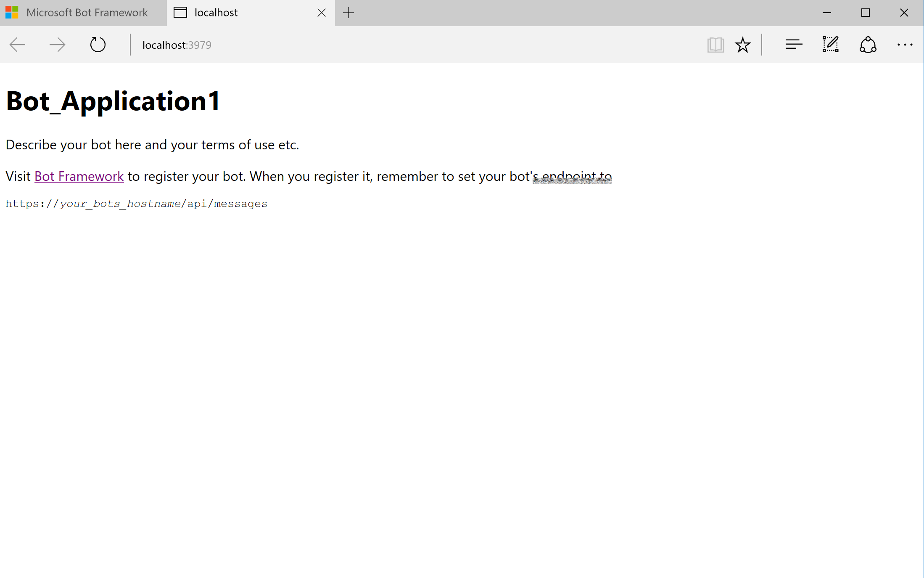Follow the Bot Framework link
Viewport: 924px width, 578px height.
pyautogui.click(x=79, y=176)
